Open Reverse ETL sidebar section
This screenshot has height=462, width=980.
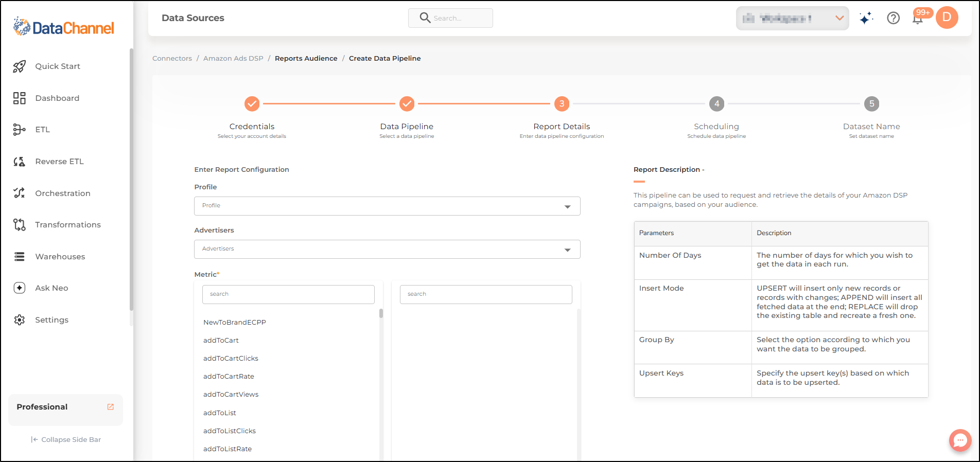click(x=59, y=162)
